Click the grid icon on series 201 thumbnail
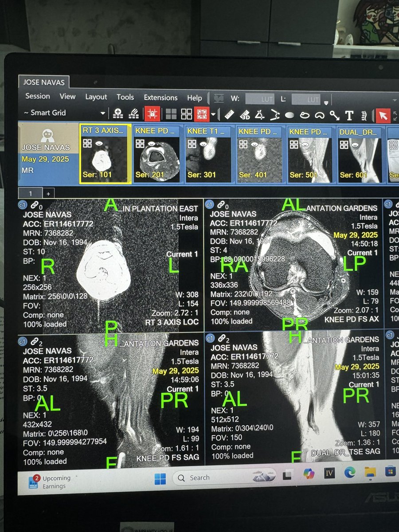Image resolution: width=399 pixels, height=532 pixels. (140, 143)
